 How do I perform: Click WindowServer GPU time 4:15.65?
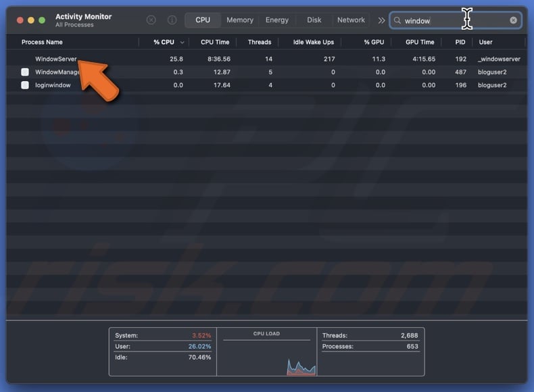tap(424, 59)
